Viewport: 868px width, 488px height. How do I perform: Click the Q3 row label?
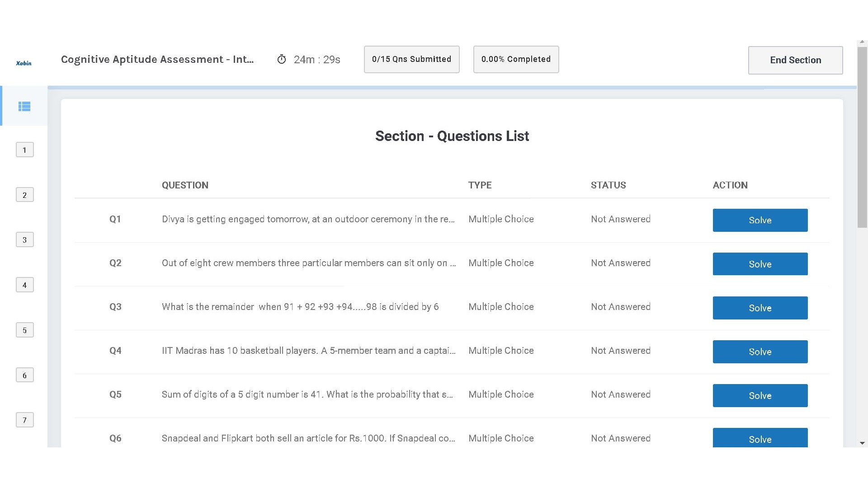[x=115, y=307]
